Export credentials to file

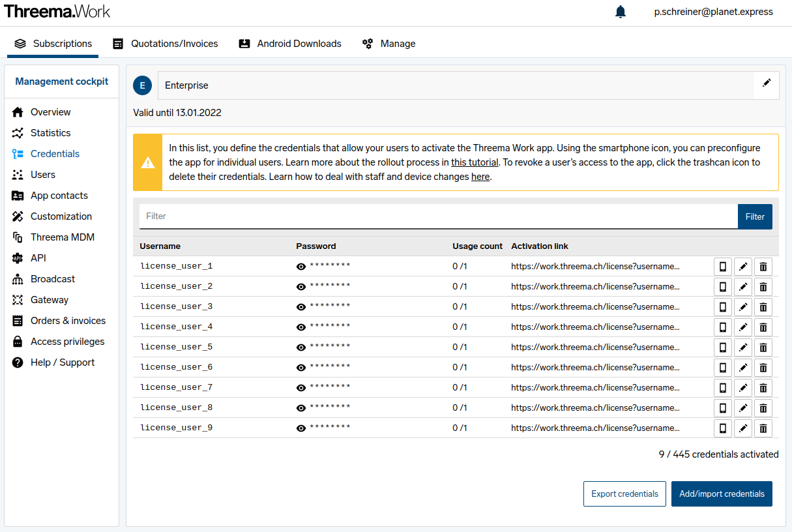624,494
